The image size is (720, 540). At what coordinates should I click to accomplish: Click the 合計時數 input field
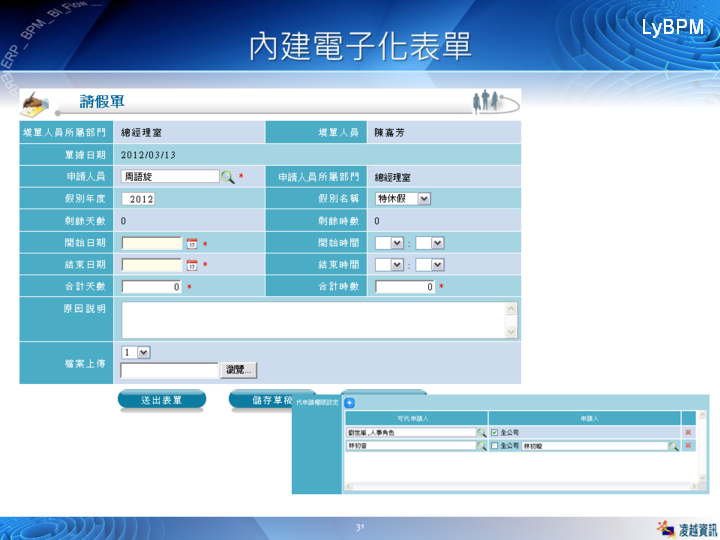point(405,287)
